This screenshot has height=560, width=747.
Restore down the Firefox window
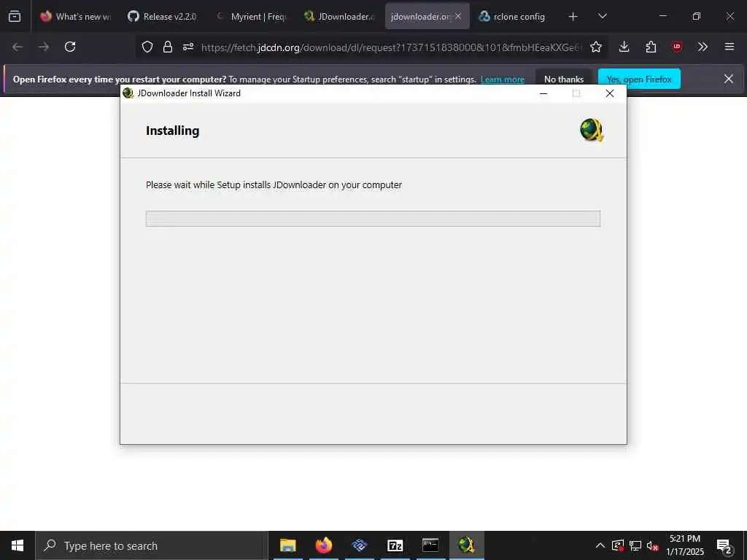tap(696, 16)
